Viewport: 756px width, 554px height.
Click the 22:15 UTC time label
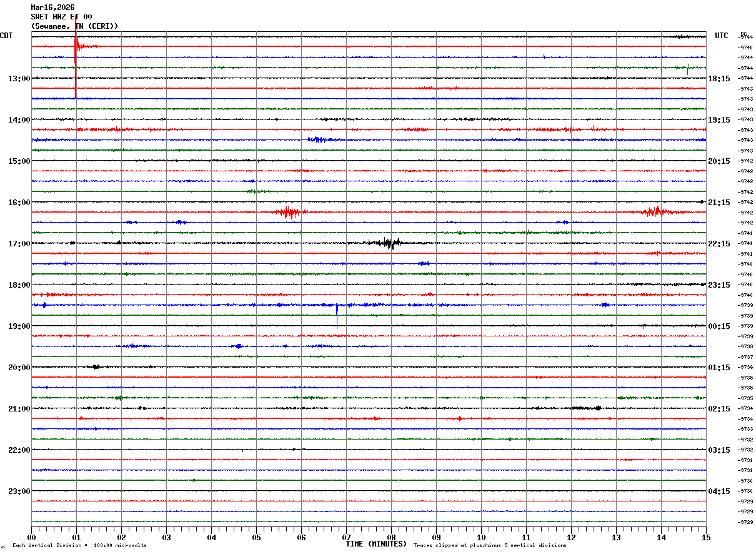pos(719,244)
